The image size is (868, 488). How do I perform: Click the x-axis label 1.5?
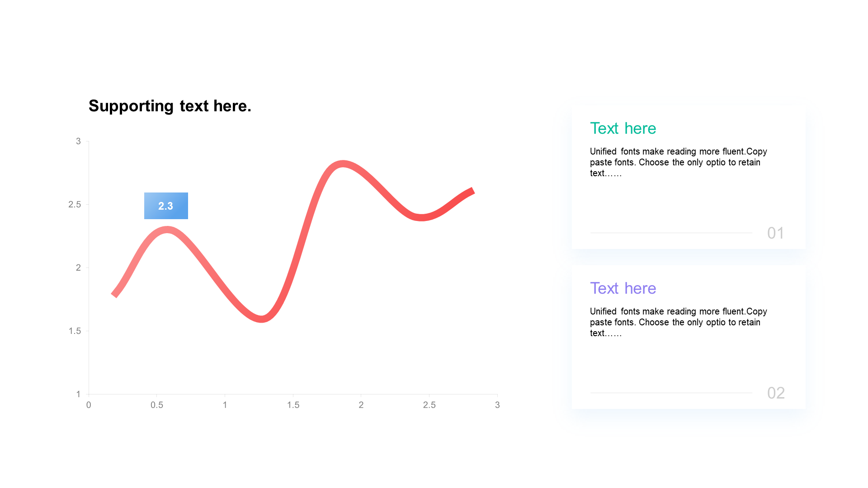click(x=293, y=405)
